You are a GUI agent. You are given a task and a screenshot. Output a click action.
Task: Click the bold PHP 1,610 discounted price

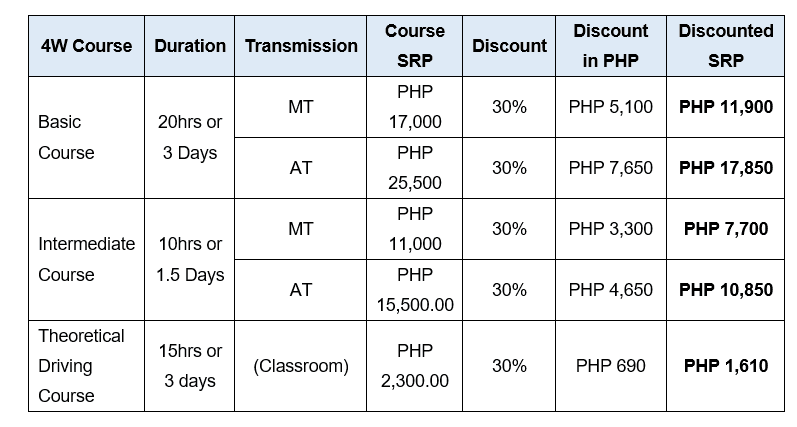726,366
